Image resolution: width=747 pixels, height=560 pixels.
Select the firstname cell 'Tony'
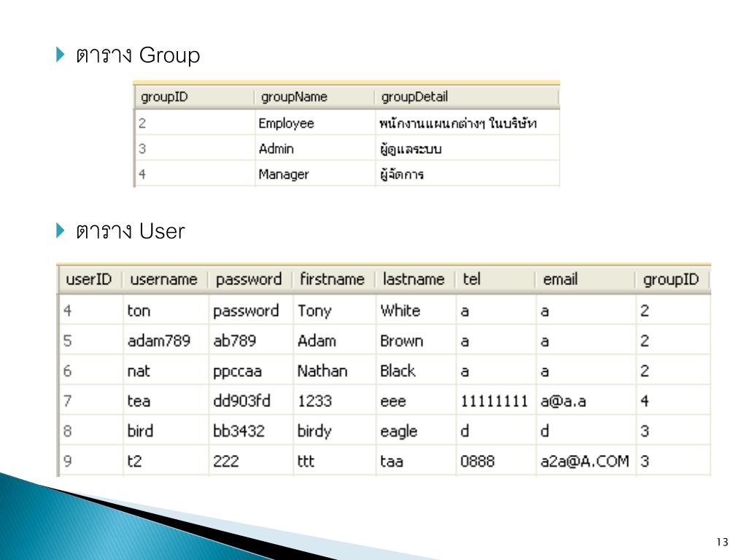point(334,311)
